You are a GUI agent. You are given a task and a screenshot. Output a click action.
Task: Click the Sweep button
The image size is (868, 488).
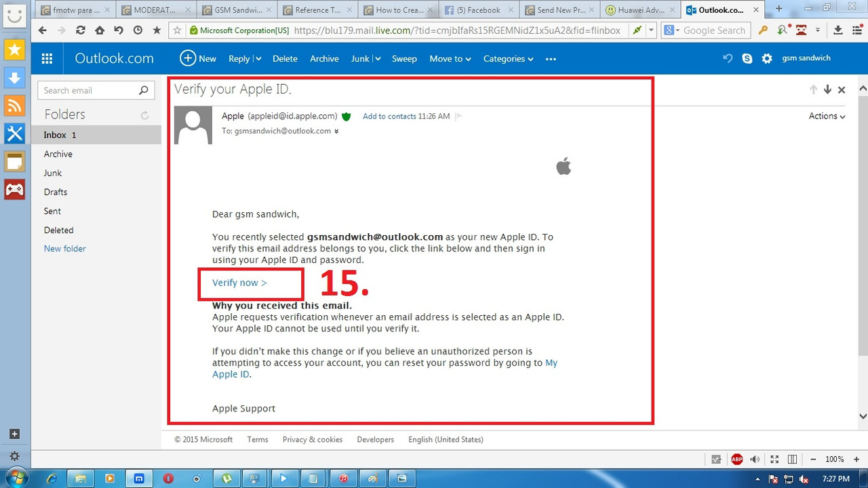[404, 59]
